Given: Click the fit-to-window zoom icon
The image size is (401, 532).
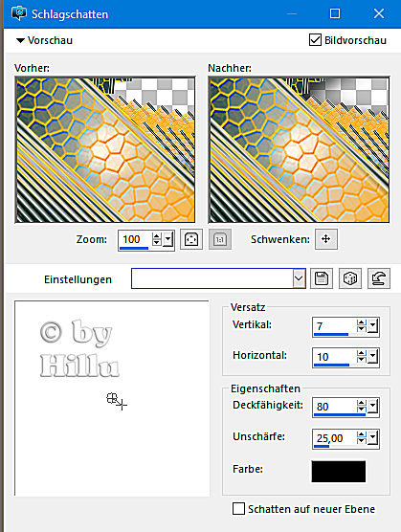Looking at the screenshot, I should 191,239.
